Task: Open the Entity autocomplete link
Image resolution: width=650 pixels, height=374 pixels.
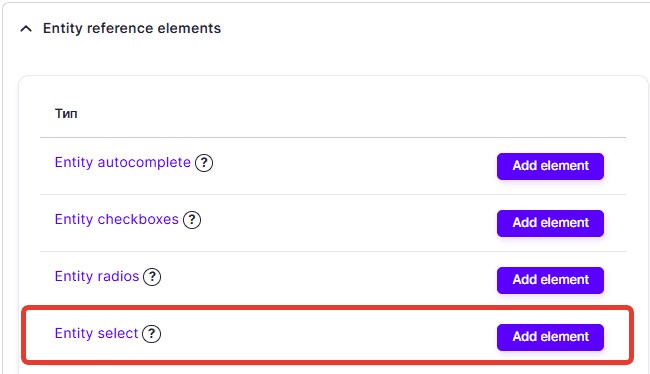Action: click(123, 162)
